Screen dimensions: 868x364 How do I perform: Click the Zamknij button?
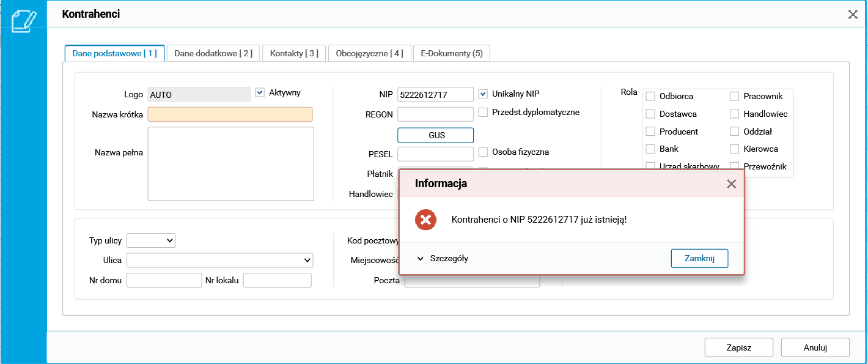click(699, 258)
